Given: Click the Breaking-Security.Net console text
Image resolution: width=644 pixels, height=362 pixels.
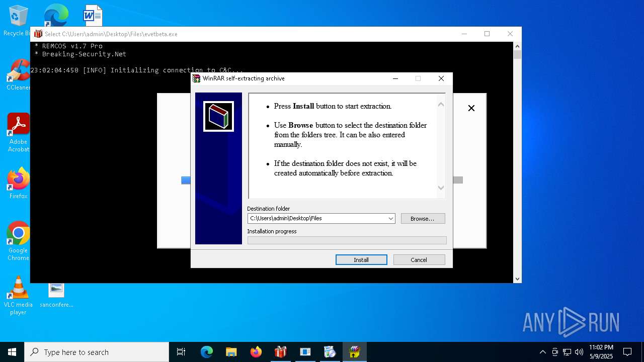Looking at the screenshot, I should coord(84,54).
